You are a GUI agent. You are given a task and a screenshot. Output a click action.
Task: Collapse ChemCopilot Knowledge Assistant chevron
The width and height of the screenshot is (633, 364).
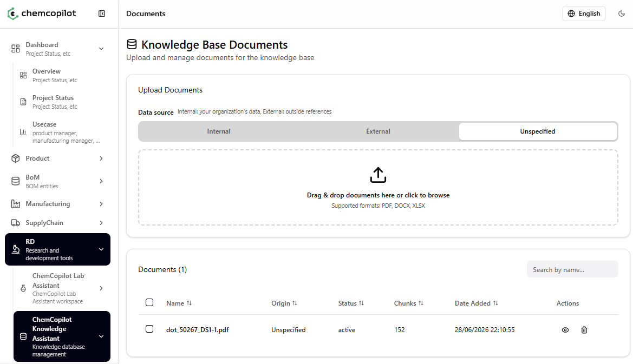click(x=101, y=336)
